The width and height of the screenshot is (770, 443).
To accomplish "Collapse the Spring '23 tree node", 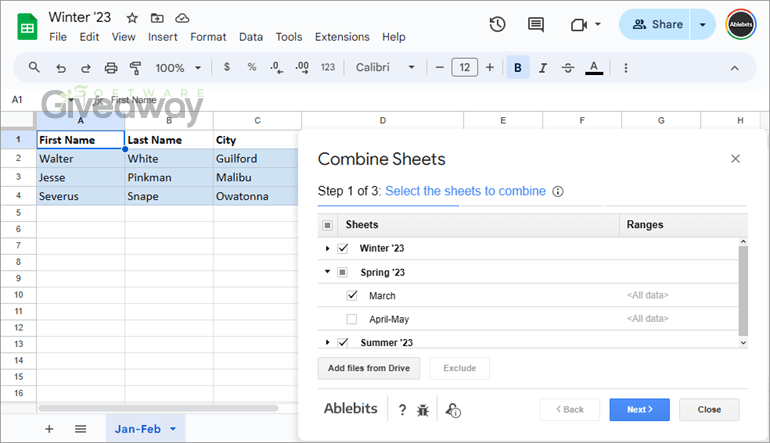I will [328, 272].
